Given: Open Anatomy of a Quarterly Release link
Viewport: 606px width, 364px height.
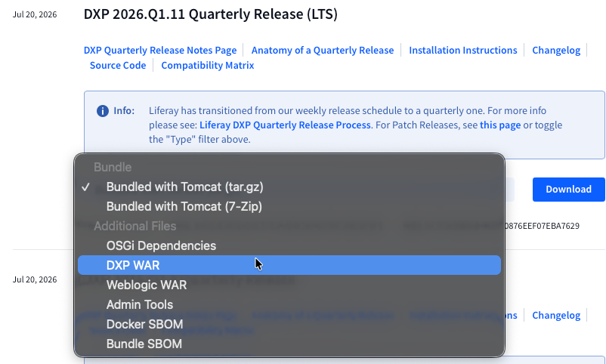Looking at the screenshot, I should (x=323, y=51).
